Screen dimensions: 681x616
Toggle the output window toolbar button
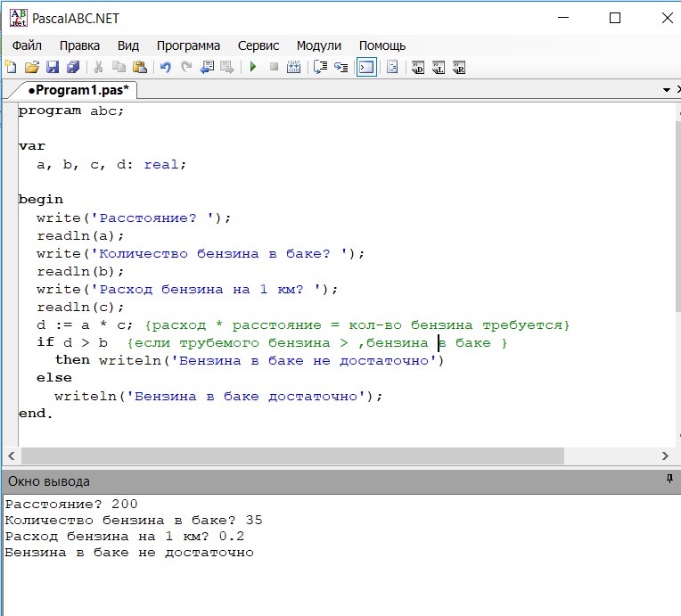pos(366,67)
